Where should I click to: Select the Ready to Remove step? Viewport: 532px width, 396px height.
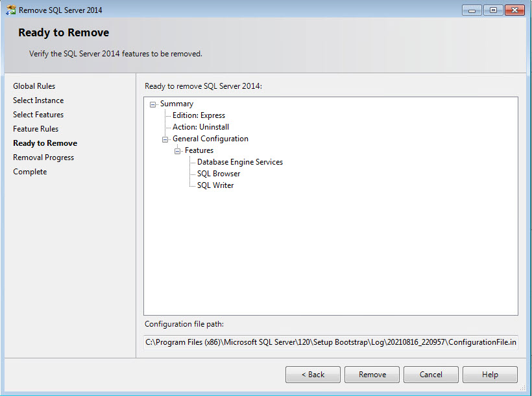pos(45,143)
